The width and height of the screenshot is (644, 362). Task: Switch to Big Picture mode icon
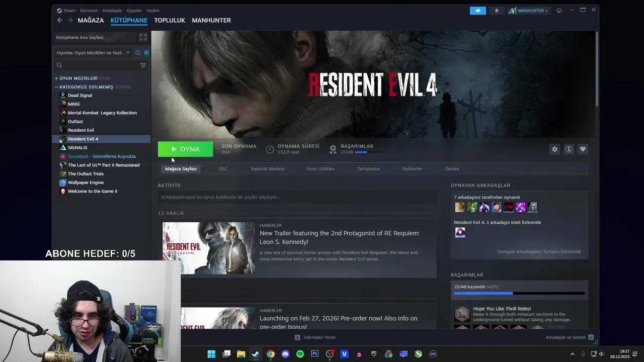coord(559,11)
